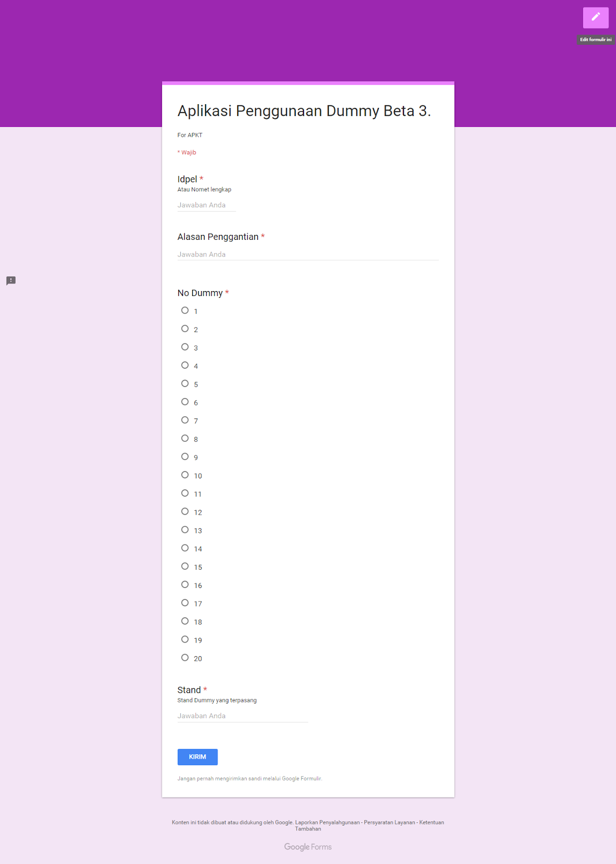Click the form title Aplikasi Penggunaan Dummy Beta 3.
The width and height of the screenshot is (616, 864).
304,111
